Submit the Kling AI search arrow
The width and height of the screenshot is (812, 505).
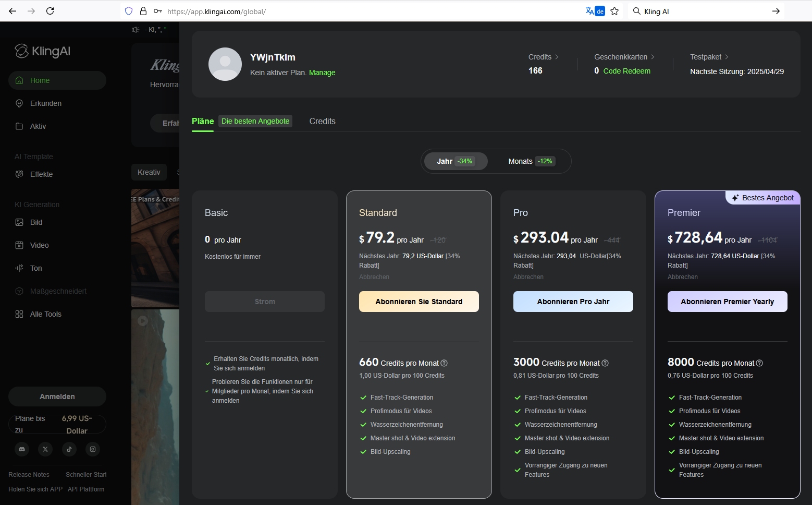[776, 11]
